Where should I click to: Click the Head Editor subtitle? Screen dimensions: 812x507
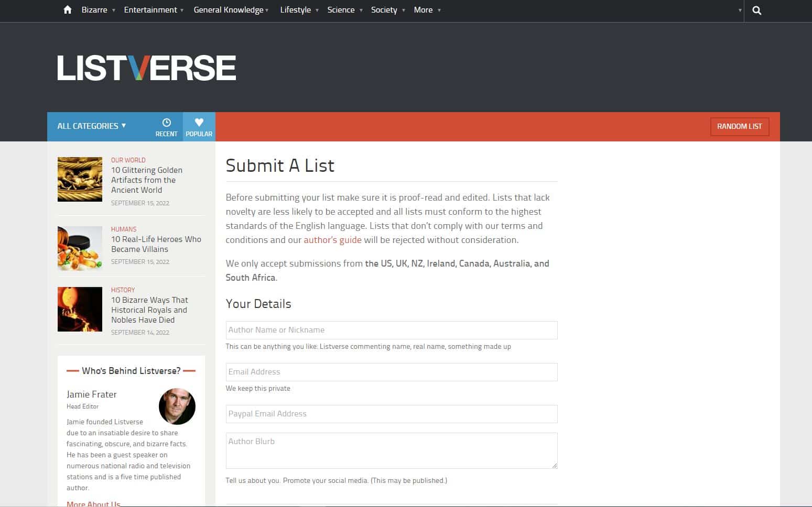point(82,406)
